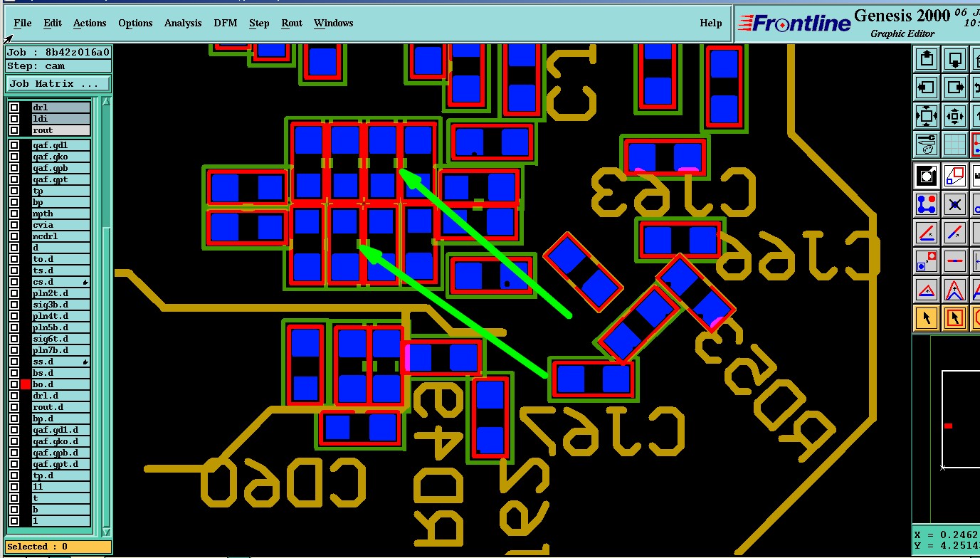The height and width of the screenshot is (558, 980).
Task: Click the layer list scroll up arrow
Action: tap(107, 102)
